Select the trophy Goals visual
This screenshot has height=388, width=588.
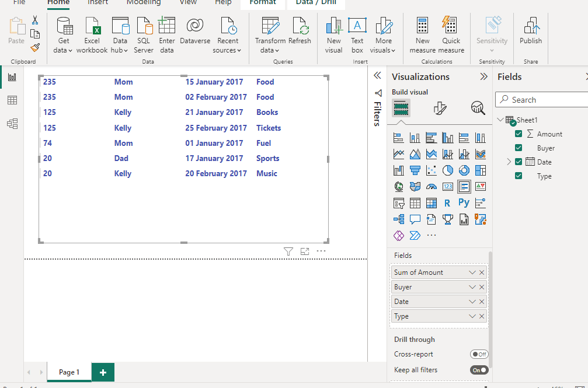(447, 219)
